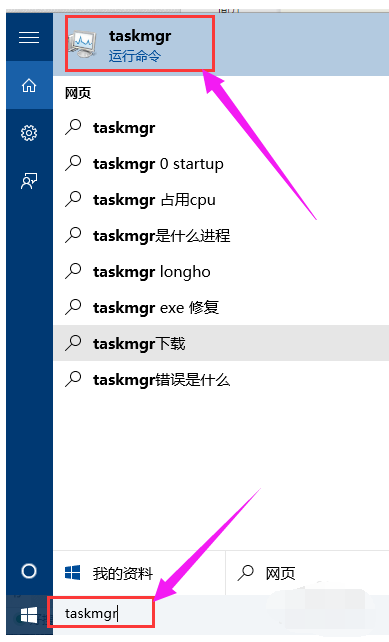Click the 运行命令 label under taskmgr
The image size is (389, 642).
(x=135, y=57)
